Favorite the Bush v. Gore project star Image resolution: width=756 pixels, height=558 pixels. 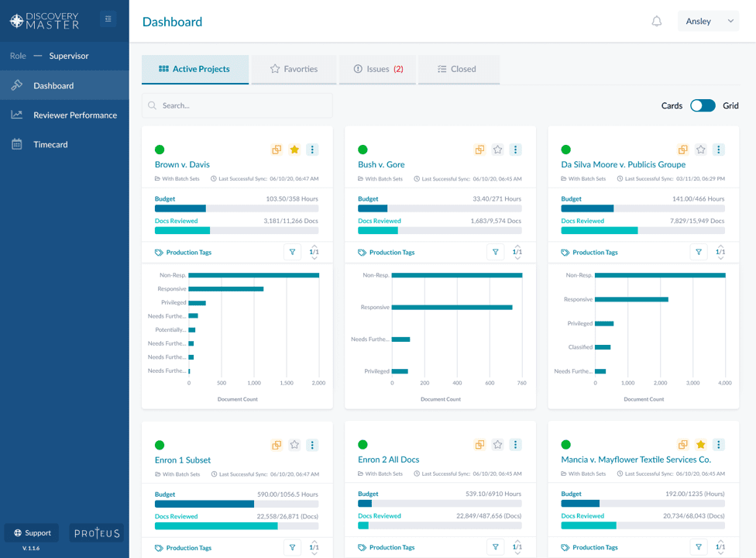coord(498,150)
